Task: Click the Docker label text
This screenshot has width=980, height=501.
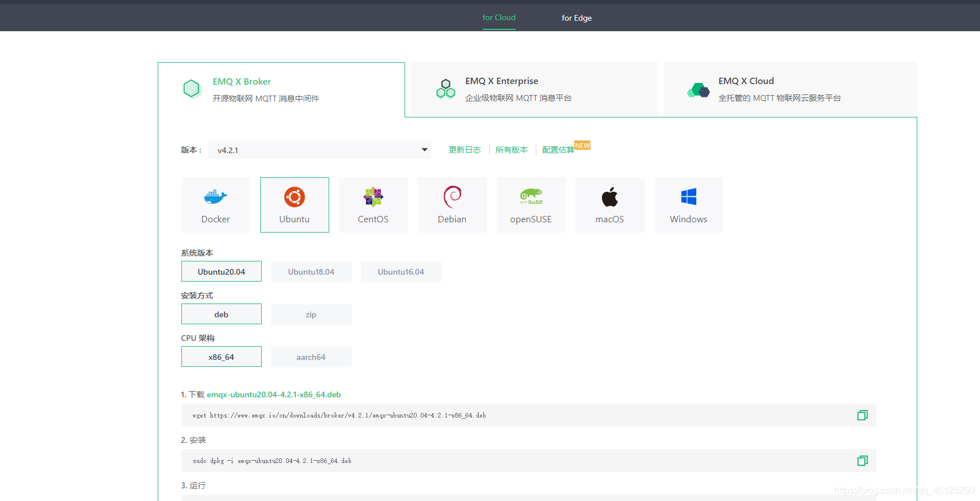Action: point(216,219)
